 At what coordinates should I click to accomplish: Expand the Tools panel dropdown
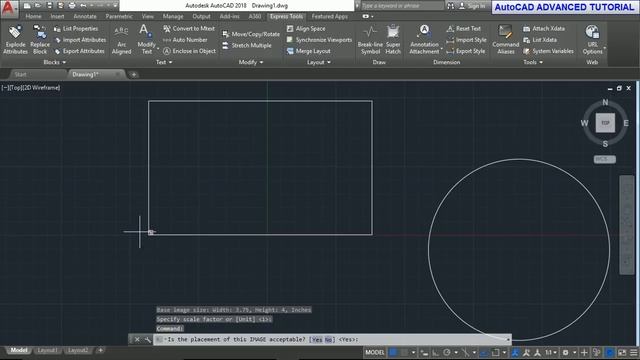(533, 62)
